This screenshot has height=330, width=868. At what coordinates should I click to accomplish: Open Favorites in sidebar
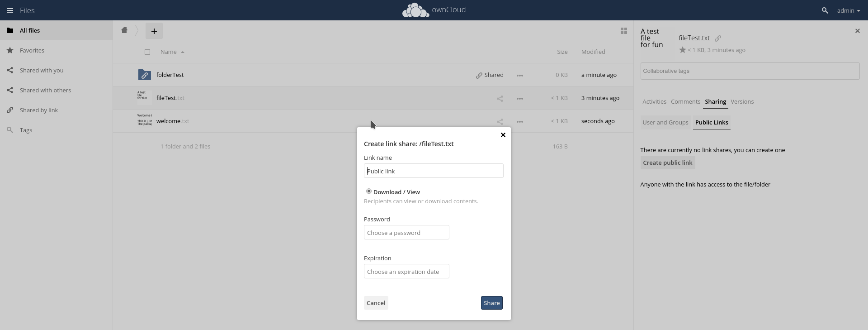pyautogui.click(x=56, y=50)
